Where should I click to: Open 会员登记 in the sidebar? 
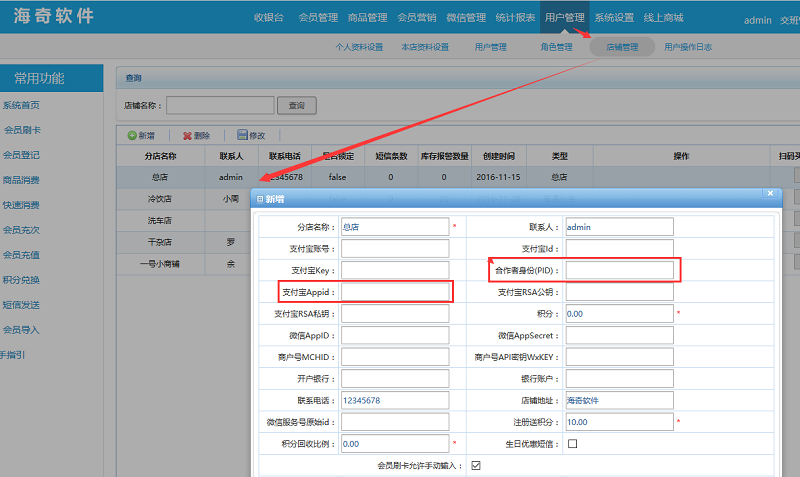click(x=21, y=155)
